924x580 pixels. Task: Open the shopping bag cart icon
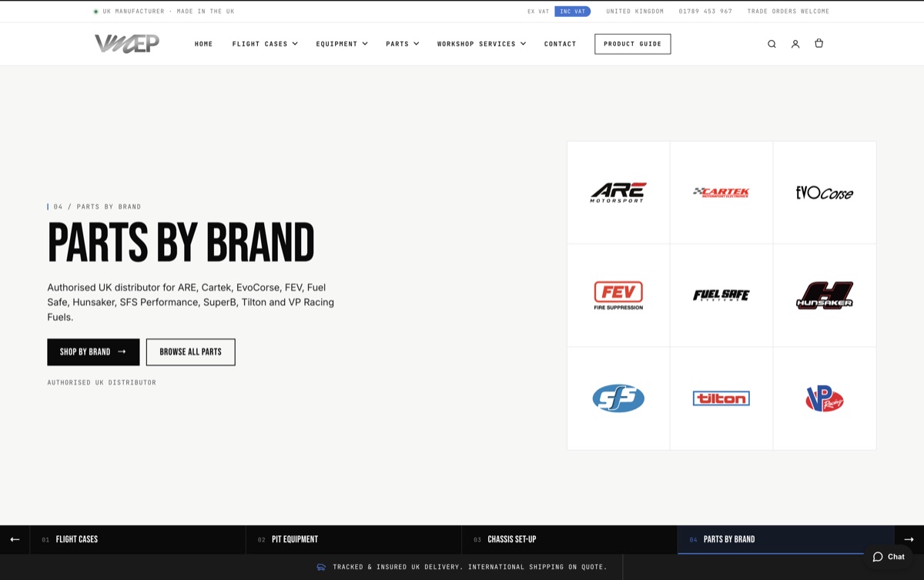(819, 43)
